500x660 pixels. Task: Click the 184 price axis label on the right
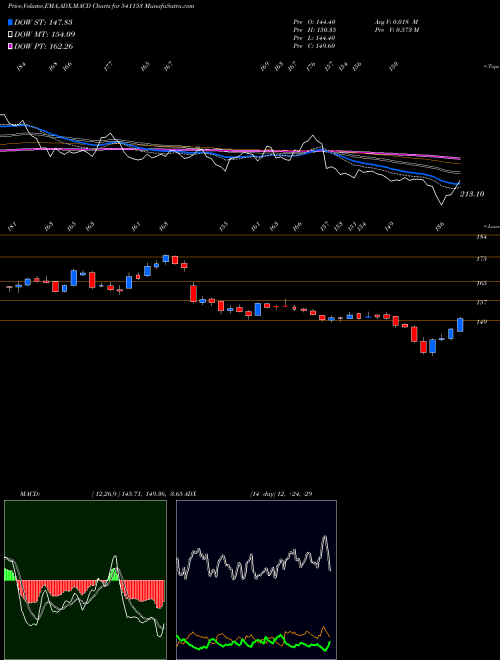tap(482, 237)
